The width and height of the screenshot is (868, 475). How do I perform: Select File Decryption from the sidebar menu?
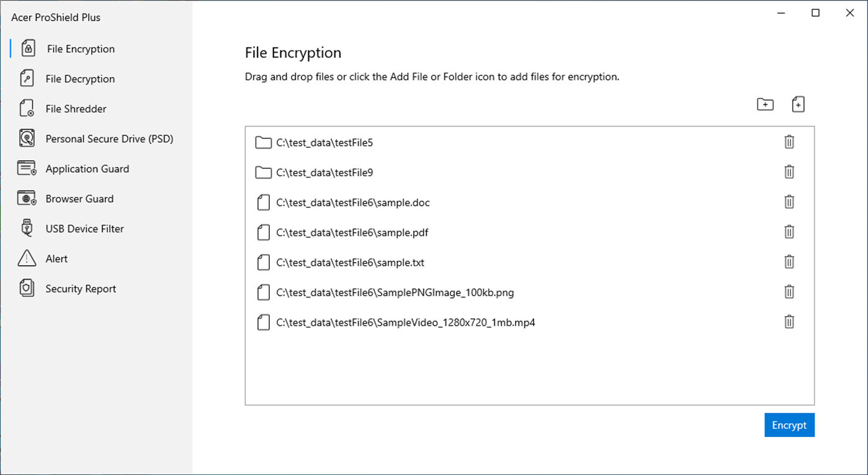[x=79, y=78]
